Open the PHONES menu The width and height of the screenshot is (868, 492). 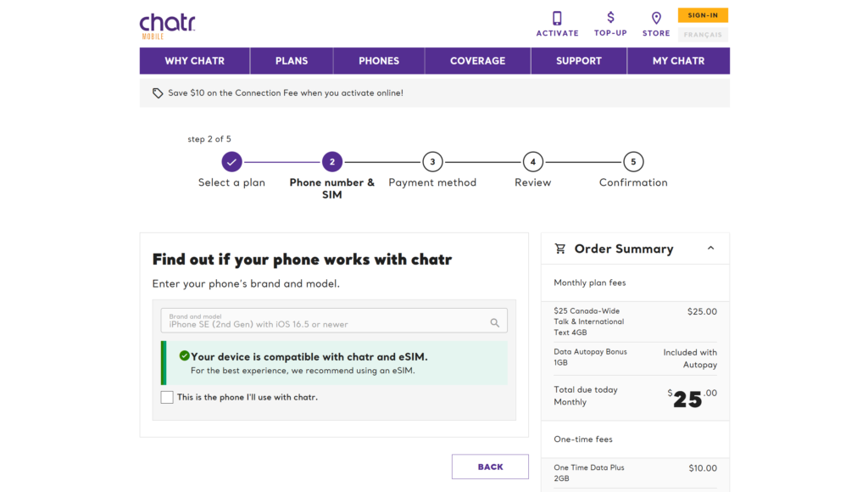point(379,60)
